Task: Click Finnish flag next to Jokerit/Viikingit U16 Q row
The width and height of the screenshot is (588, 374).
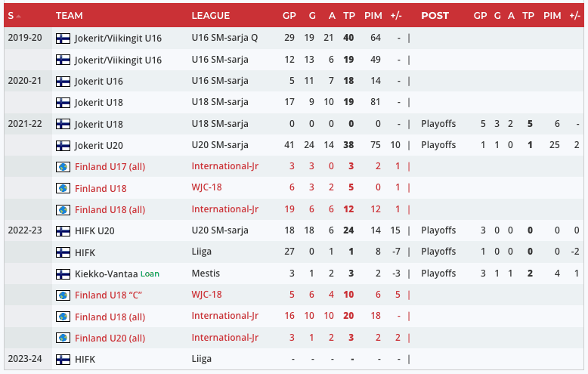Action: click(63, 38)
